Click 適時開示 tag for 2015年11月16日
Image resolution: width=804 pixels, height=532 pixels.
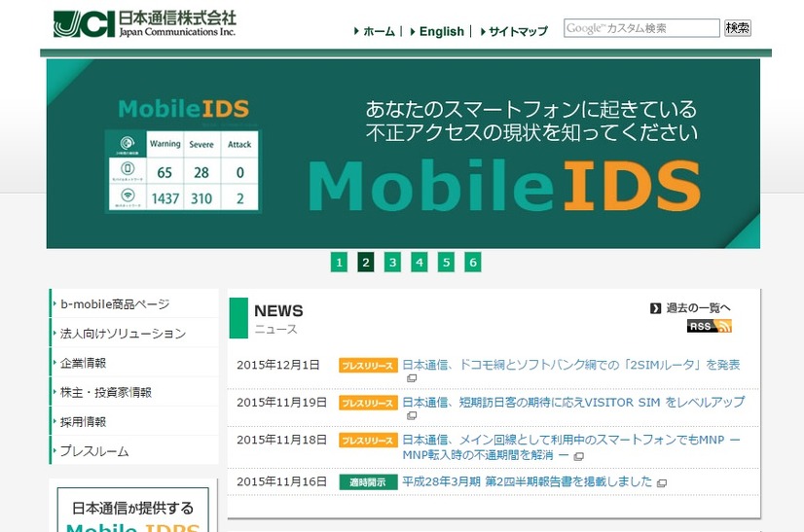point(368,482)
